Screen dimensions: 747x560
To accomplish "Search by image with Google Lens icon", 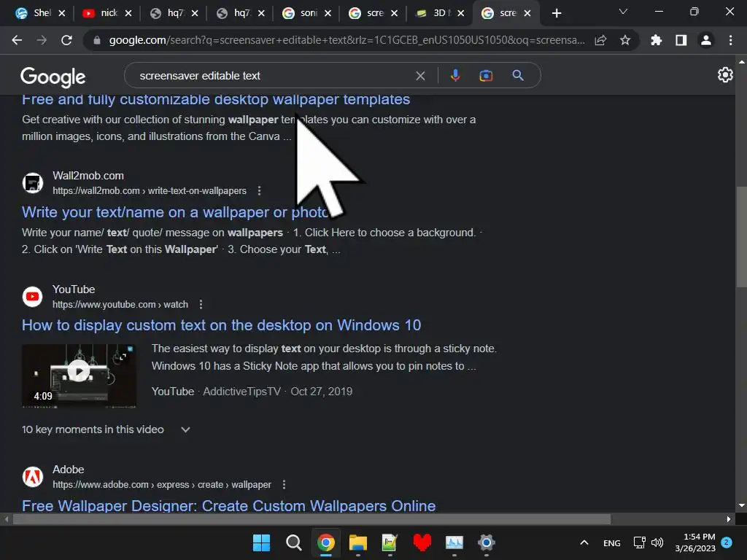I will click(485, 75).
